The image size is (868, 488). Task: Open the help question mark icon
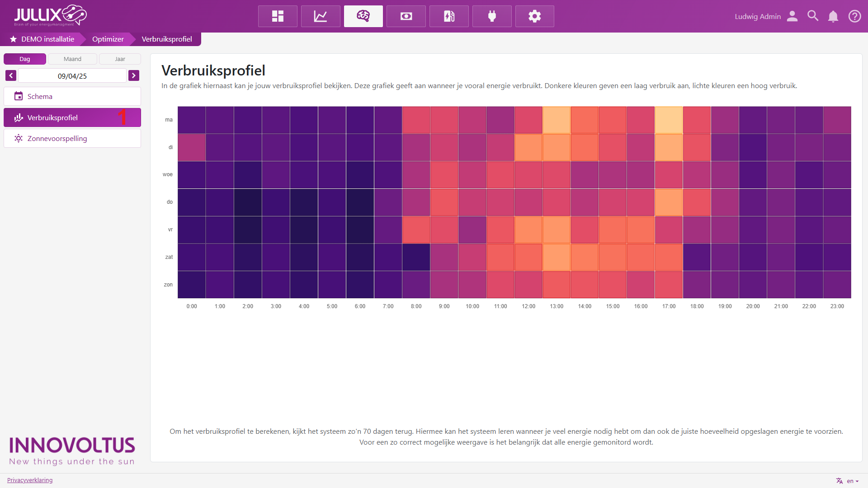854,16
